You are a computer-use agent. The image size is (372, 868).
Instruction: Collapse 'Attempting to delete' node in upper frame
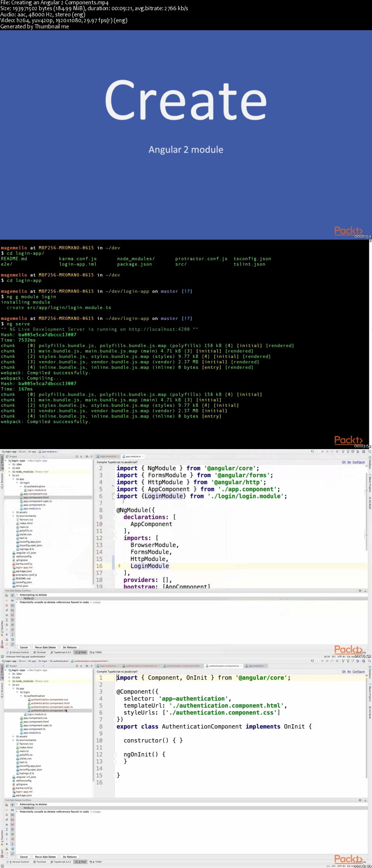coord(17,595)
